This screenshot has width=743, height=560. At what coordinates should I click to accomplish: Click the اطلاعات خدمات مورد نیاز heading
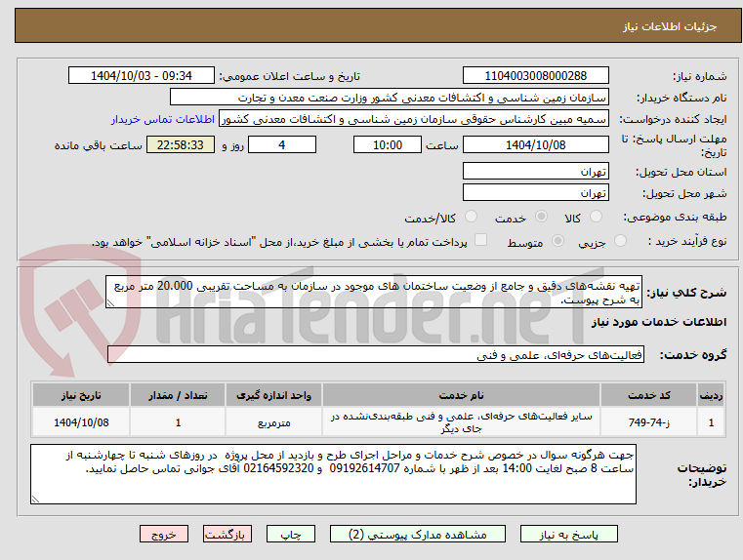point(659,322)
